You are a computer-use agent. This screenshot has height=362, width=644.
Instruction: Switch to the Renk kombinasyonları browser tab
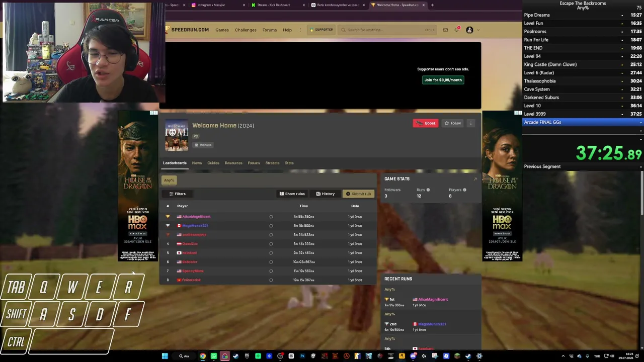tap(338, 5)
